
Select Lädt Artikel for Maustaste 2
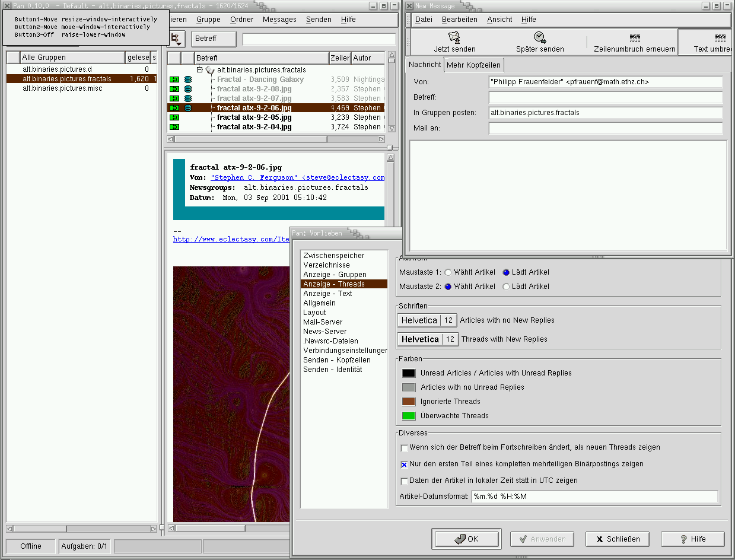click(506, 287)
